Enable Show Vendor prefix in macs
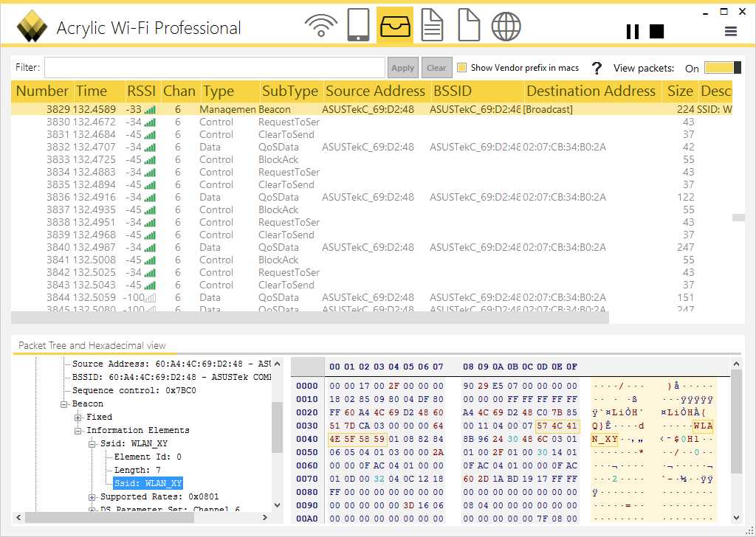The height and width of the screenshot is (537, 756). [462, 67]
